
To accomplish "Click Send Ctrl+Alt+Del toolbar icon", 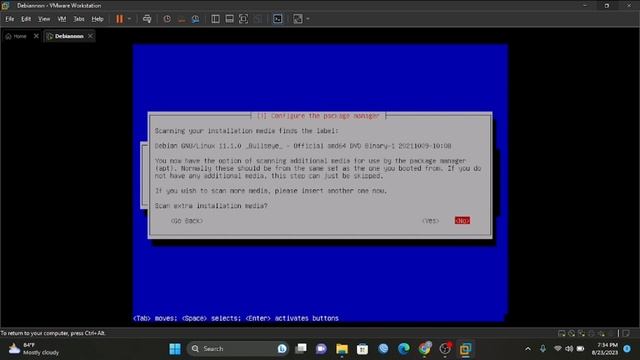I will [147, 19].
